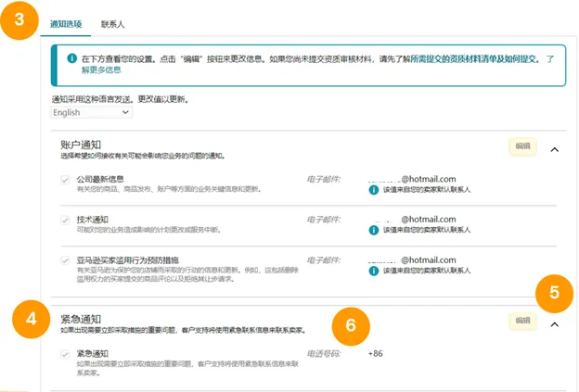Screen dimensions: 579x392
Task: Click 编辑 button for 紧急通知
Action: click(522, 321)
